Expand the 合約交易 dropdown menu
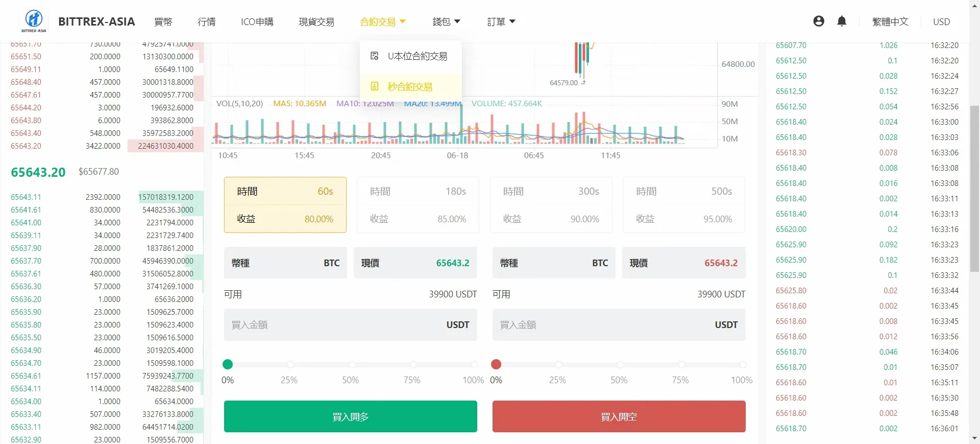The height and width of the screenshot is (444, 980). 383,21
